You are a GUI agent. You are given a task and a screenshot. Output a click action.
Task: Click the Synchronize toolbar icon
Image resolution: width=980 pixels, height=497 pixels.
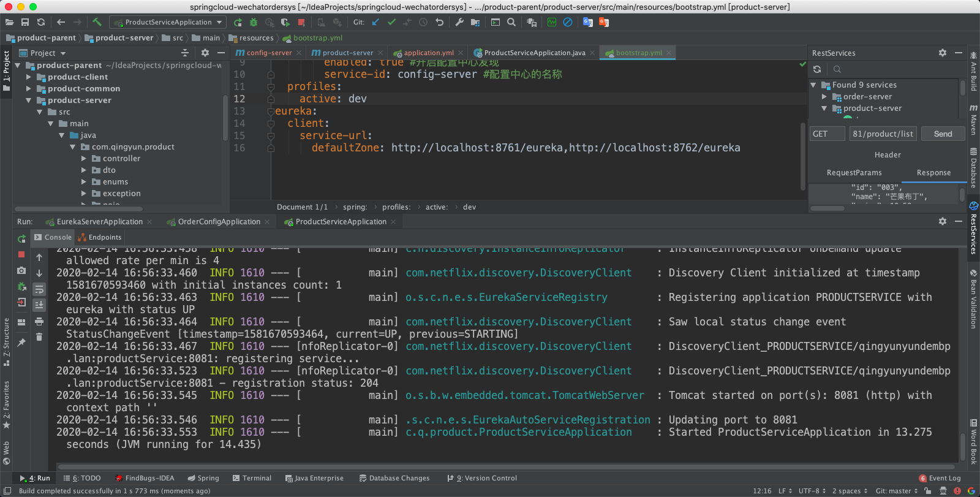click(x=41, y=22)
